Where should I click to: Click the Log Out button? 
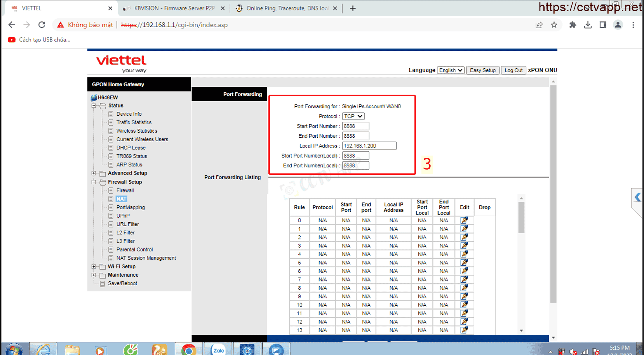click(x=513, y=70)
